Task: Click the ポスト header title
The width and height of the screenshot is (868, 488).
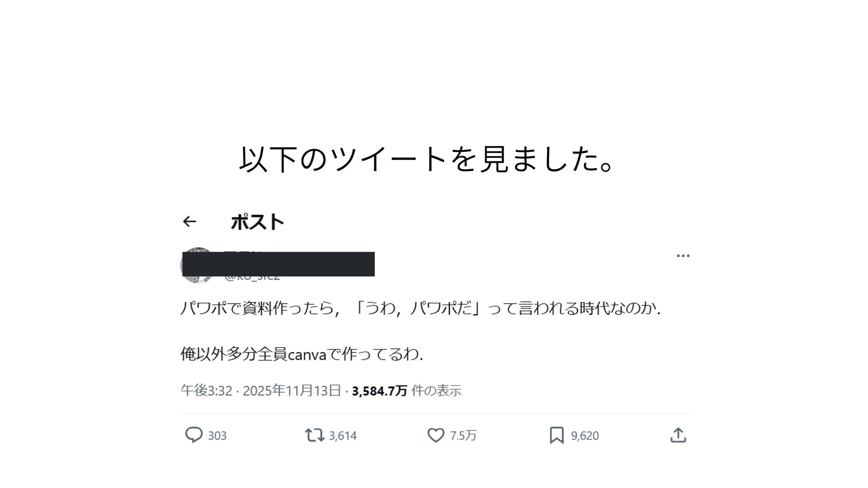Action: [x=257, y=222]
